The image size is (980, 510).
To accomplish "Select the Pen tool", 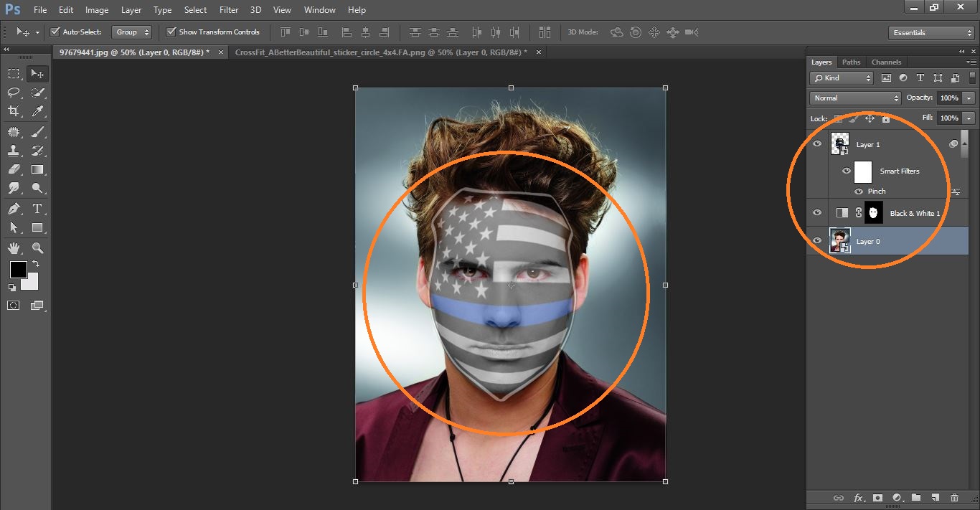I will click(13, 208).
